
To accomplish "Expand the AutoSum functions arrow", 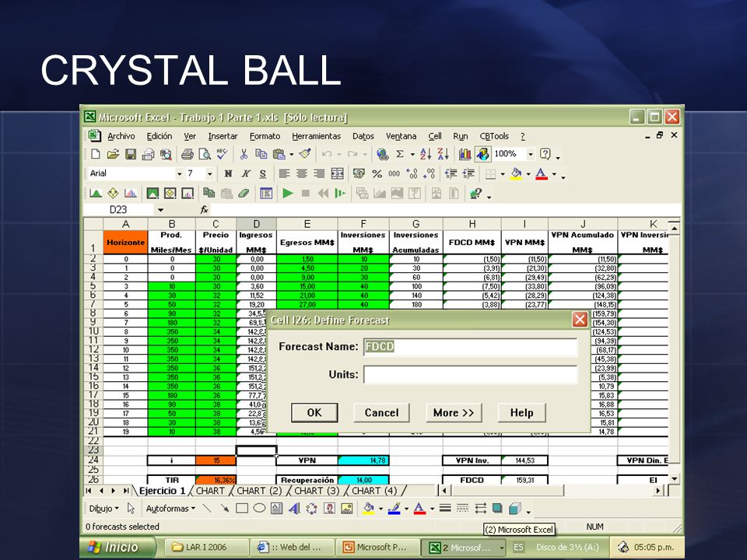I will tap(412, 154).
